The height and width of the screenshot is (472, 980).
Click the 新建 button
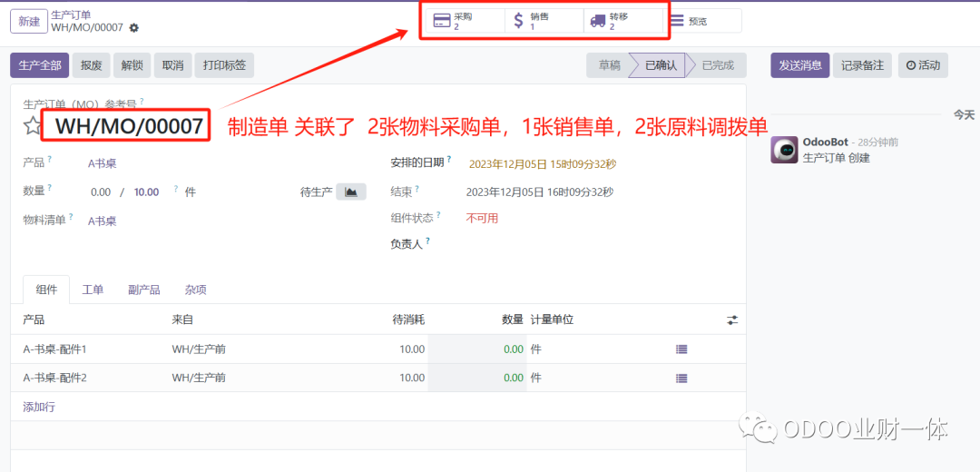29,21
